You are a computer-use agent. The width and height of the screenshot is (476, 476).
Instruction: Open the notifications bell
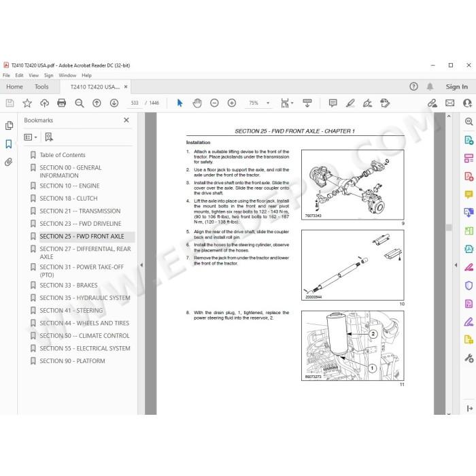coord(430,86)
